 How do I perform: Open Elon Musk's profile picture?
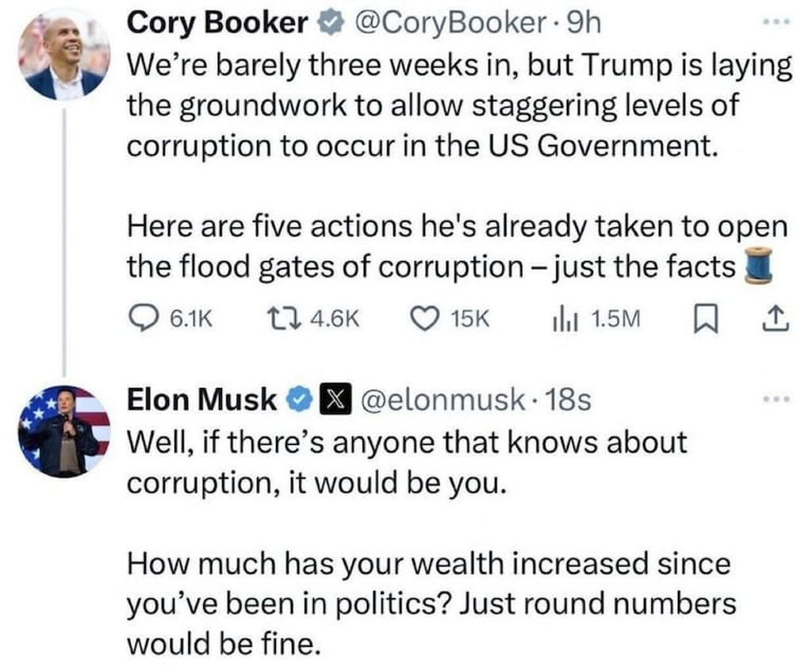64,431
